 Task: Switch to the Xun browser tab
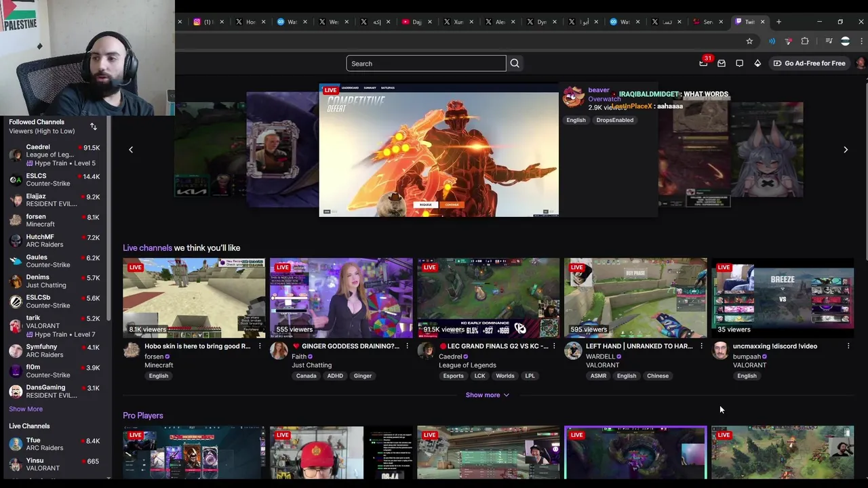coord(458,22)
